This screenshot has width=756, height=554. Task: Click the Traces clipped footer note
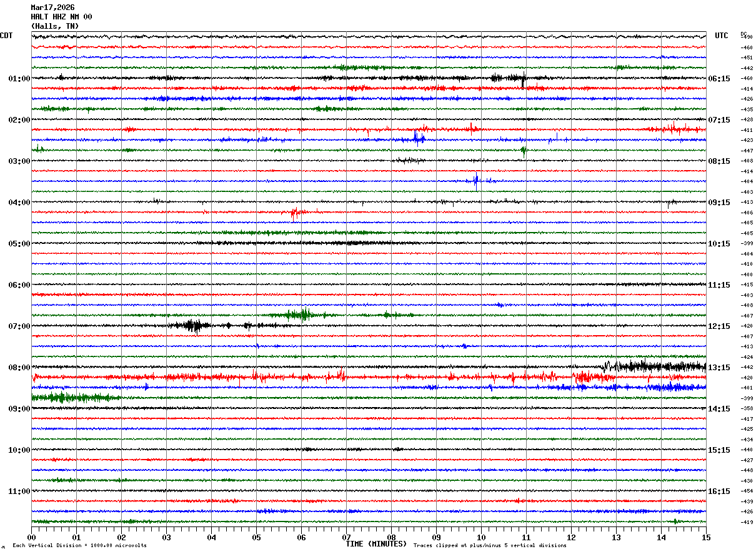coord(490,545)
